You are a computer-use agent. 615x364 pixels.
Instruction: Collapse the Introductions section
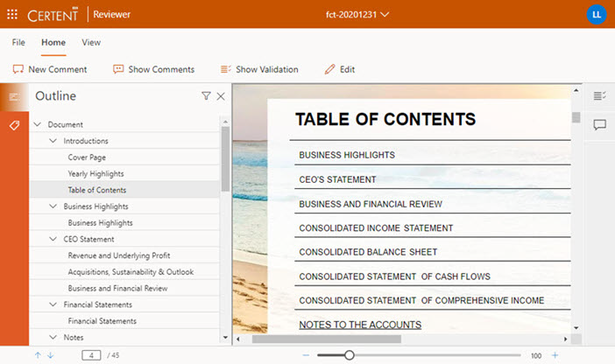[x=53, y=141]
